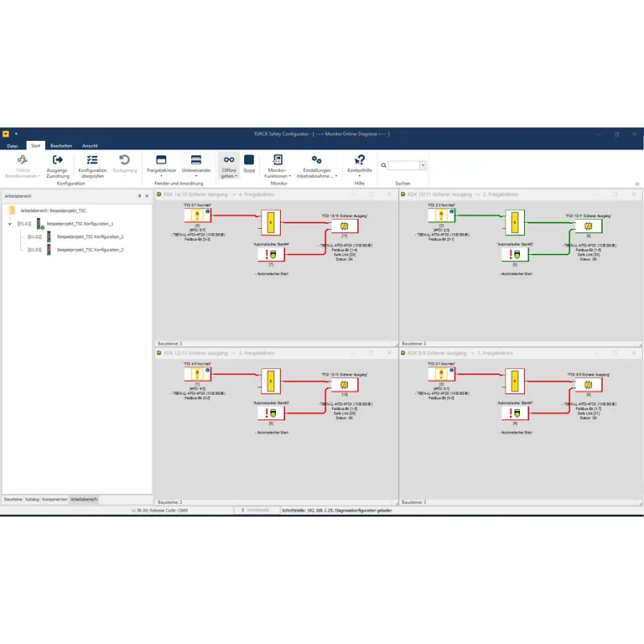Click the Rückgängig undo icon
Screen dimensions: 644x644
(x=124, y=160)
